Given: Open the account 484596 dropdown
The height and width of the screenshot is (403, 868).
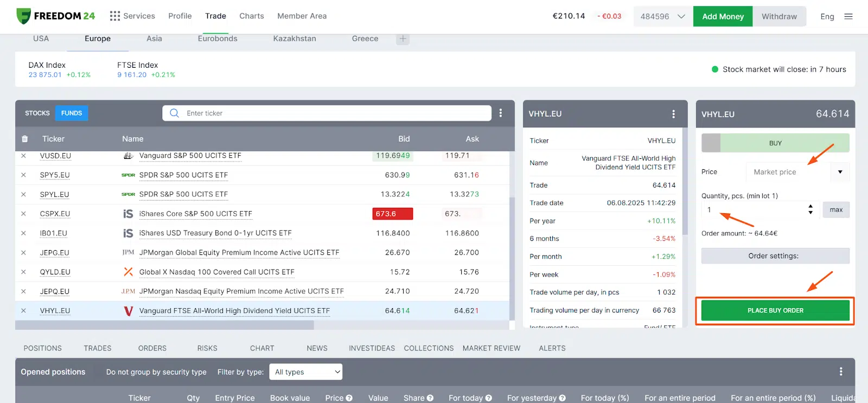Looking at the screenshot, I should (663, 16).
